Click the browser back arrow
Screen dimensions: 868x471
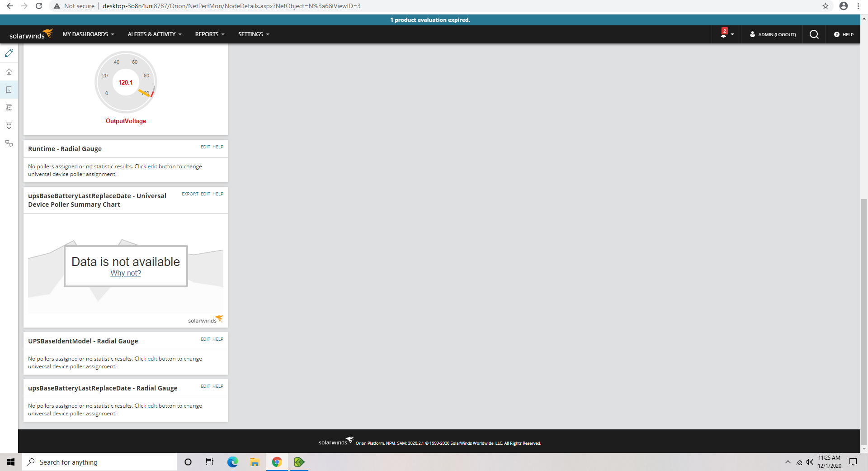coord(10,6)
